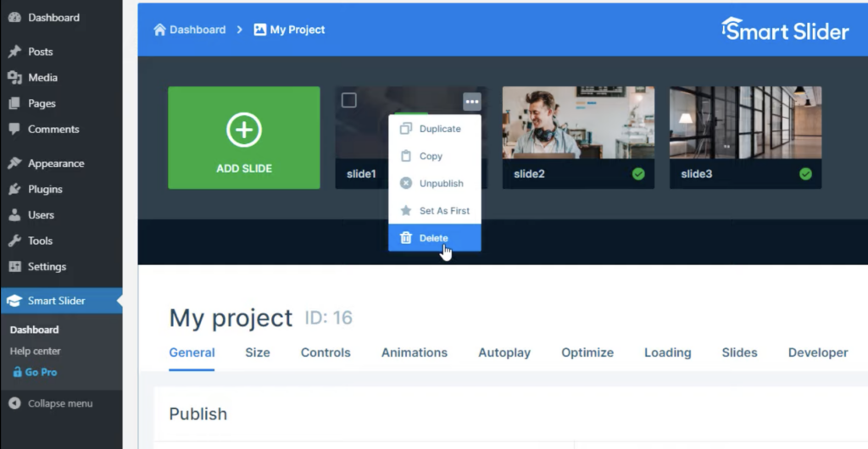This screenshot has width=868, height=449.
Task: Click the Media icon in the sidebar
Action: pyautogui.click(x=14, y=78)
